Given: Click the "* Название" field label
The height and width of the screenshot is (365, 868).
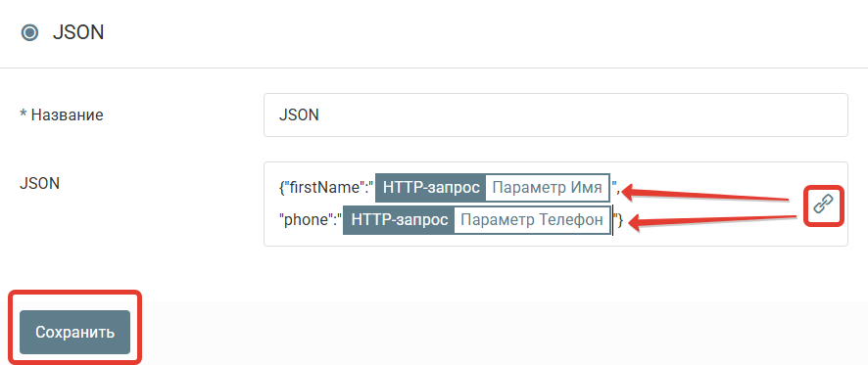Looking at the screenshot, I should pyautogui.click(x=62, y=115).
